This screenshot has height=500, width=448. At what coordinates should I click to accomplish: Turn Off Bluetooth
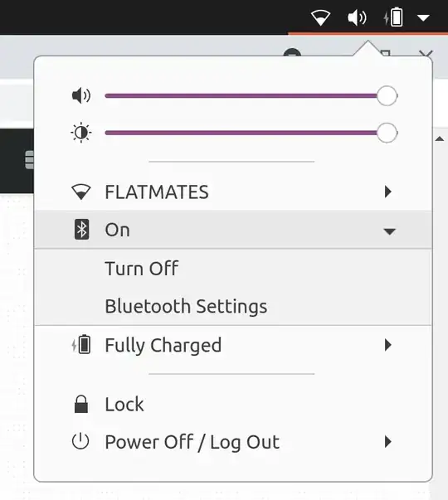142,269
